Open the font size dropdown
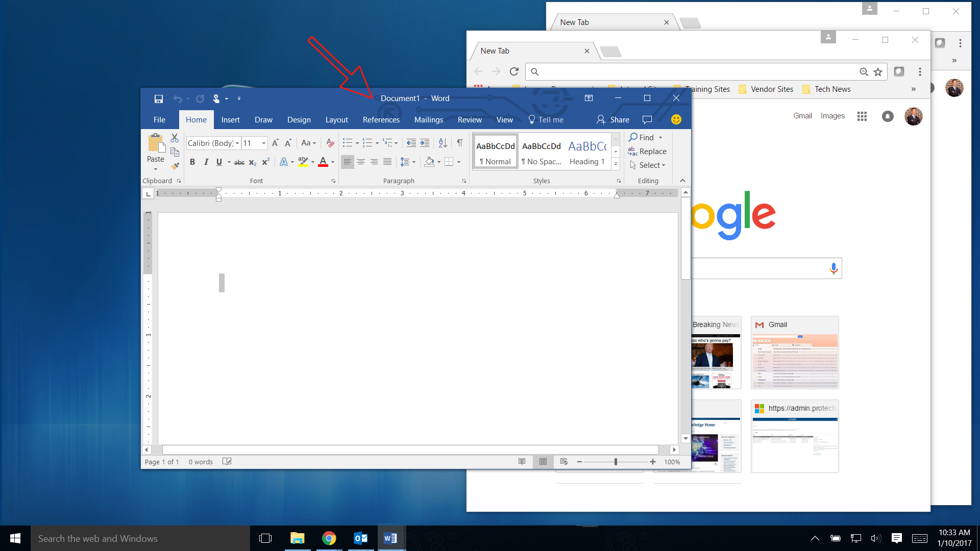 coord(264,143)
